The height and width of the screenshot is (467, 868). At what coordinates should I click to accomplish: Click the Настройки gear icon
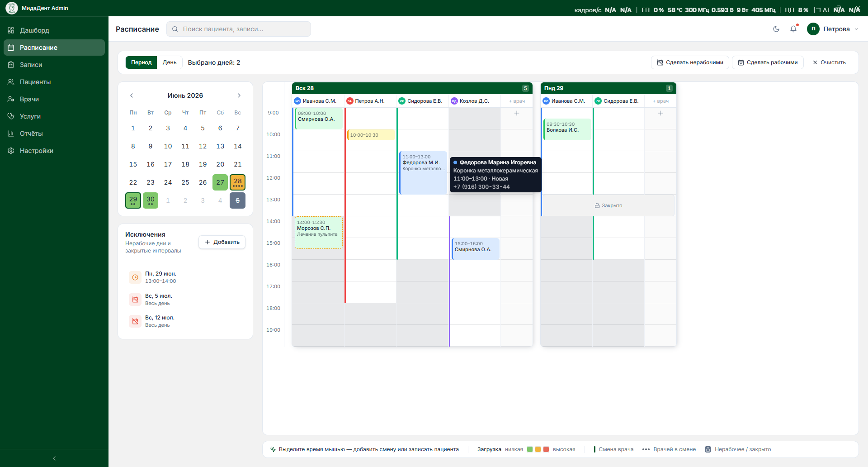(11, 151)
